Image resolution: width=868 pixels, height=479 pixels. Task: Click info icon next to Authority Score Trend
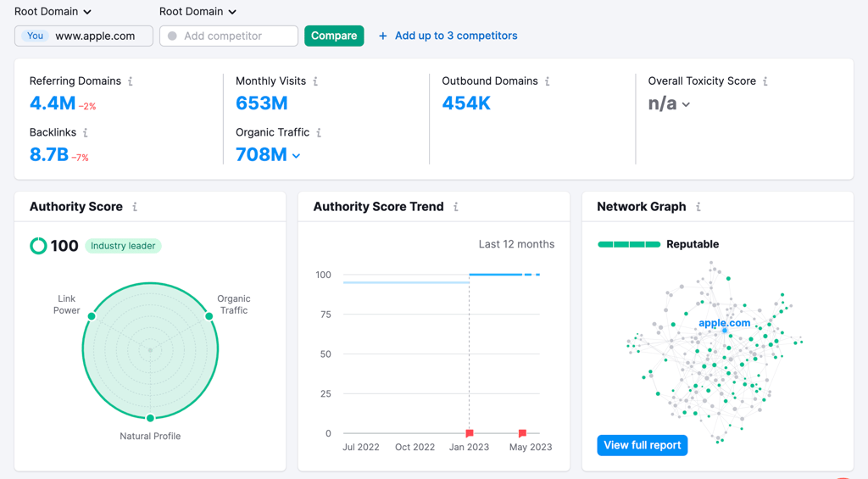click(456, 207)
